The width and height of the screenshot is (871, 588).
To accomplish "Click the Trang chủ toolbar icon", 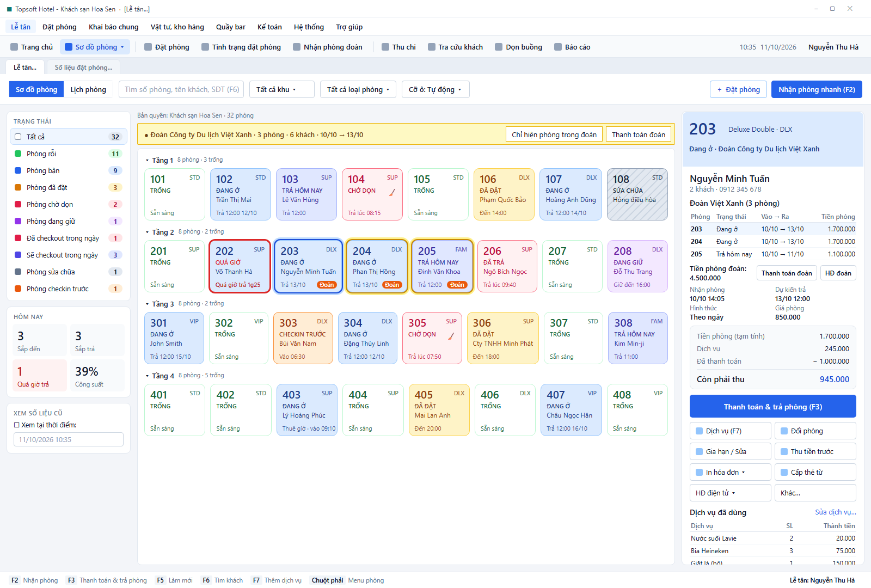I will point(14,47).
